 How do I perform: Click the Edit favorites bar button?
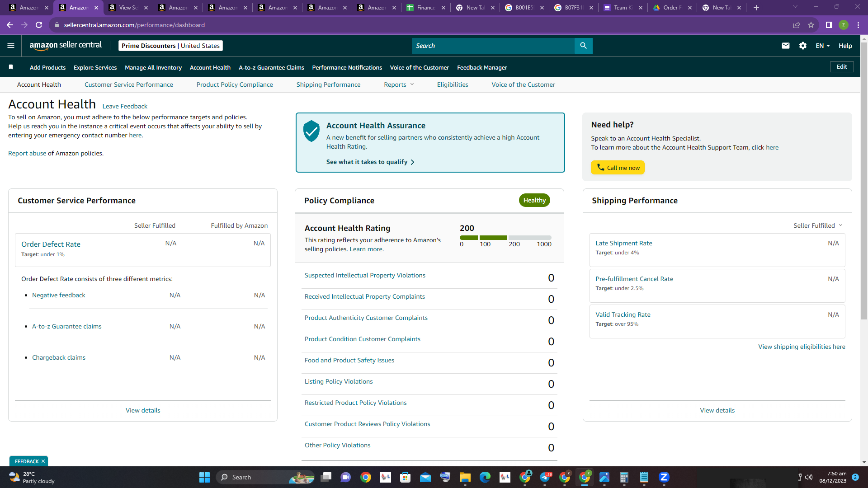842,67
